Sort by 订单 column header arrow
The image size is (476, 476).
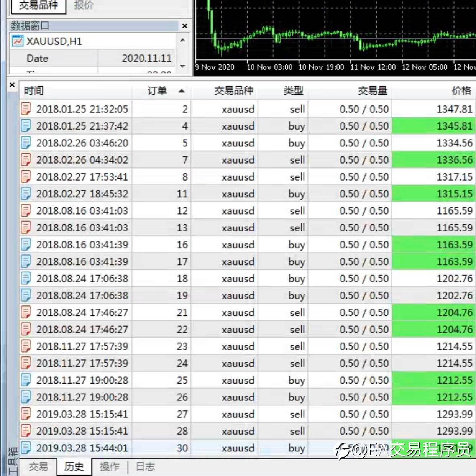(181, 91)
